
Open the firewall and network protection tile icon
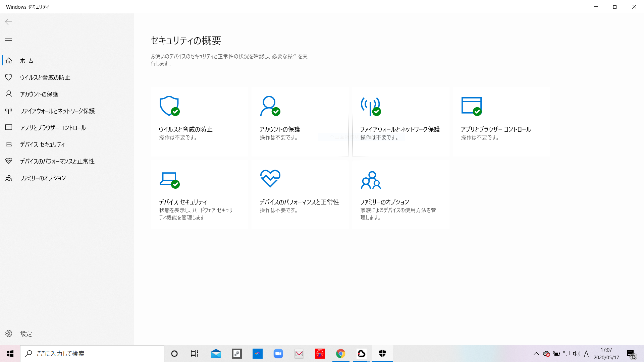pos(370,106)
